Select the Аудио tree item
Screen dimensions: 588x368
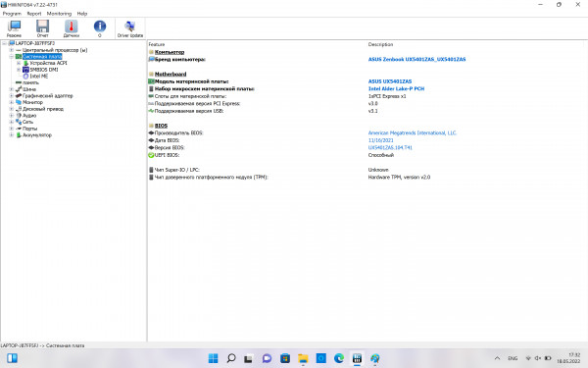coord(29,115)
